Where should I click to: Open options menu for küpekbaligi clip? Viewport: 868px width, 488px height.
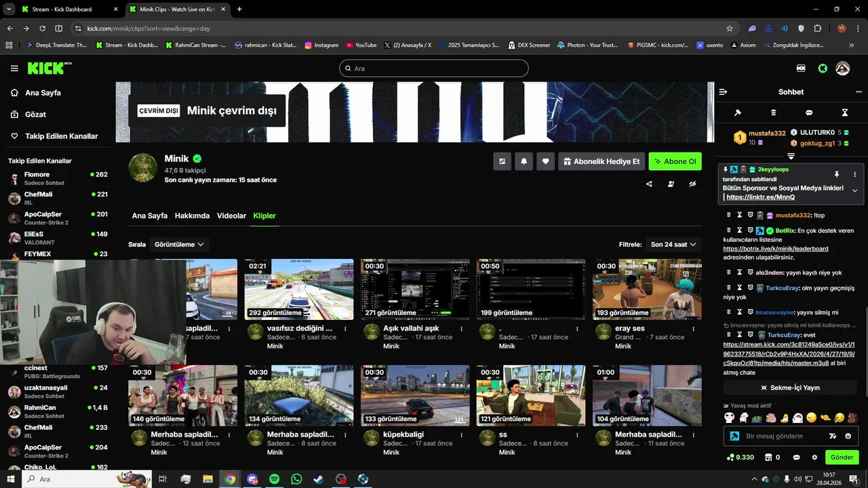(x=461, y=435)
